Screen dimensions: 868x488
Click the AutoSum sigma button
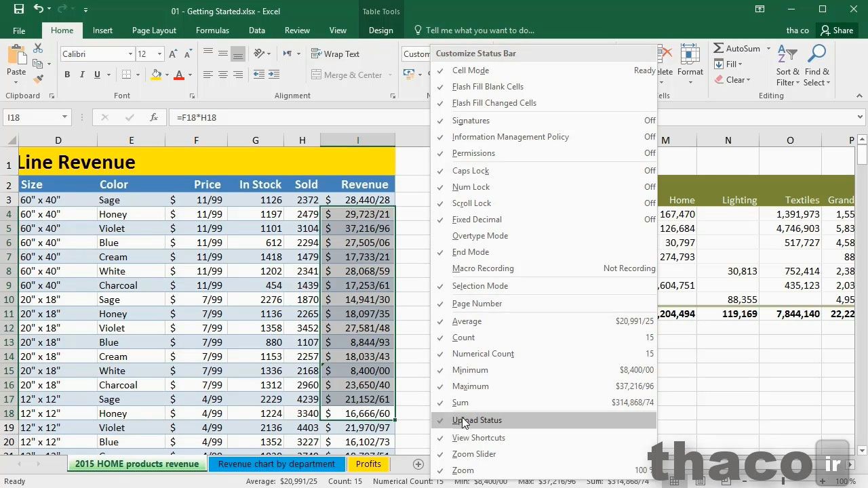(x=736, y=49)
